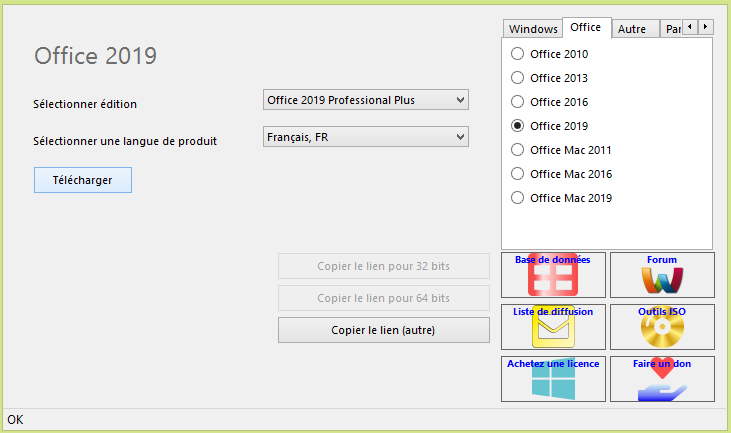Open the Liste de diffusion envelope icon
Image resolution: width=731 pixels, height=433 pixels.
pos(553,327)
